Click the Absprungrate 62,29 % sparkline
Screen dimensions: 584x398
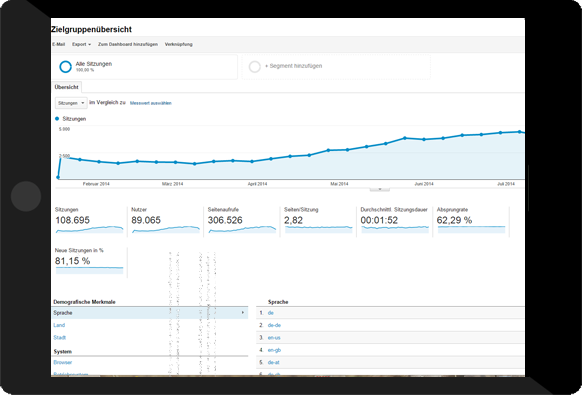471,230
